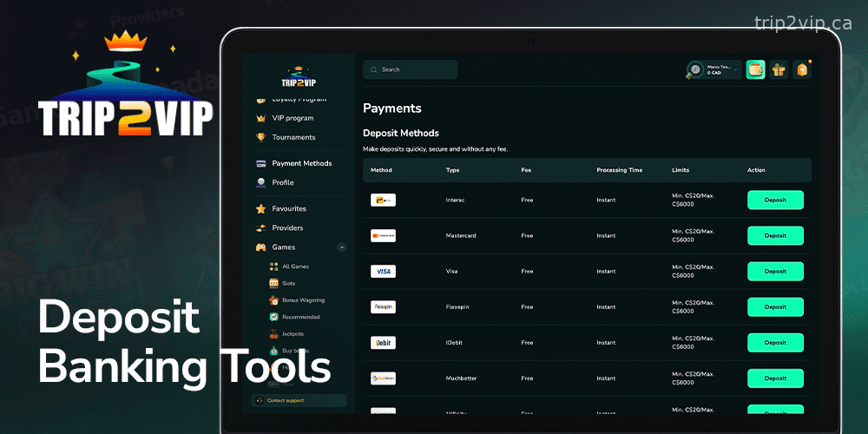Click the check badge icon beside Recommended

[x=273, y=317]
